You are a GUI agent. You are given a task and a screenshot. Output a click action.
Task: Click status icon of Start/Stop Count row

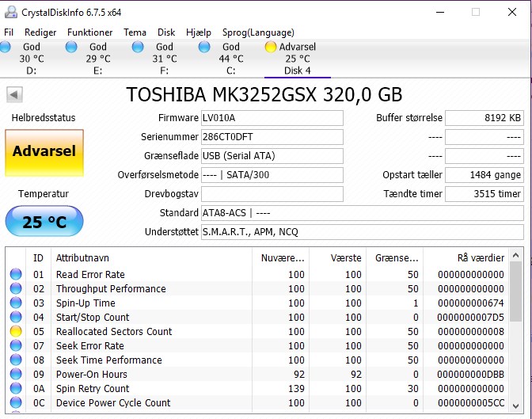16,317
